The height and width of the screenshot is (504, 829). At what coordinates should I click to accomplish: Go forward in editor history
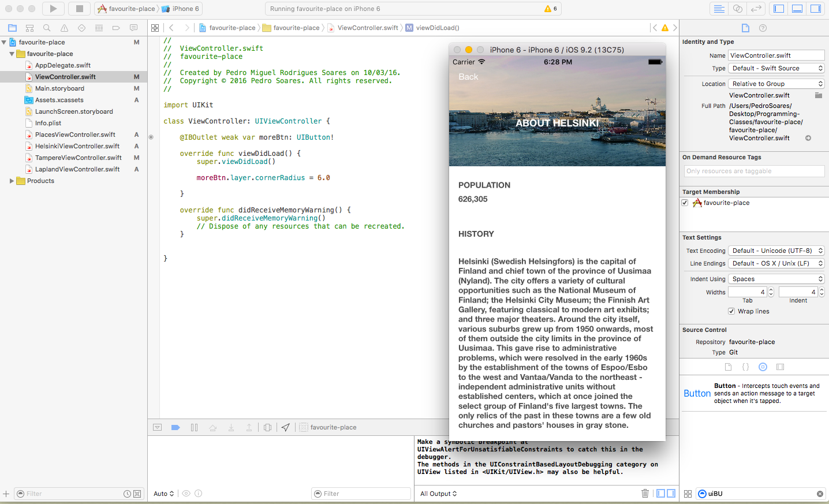[187, 28]
